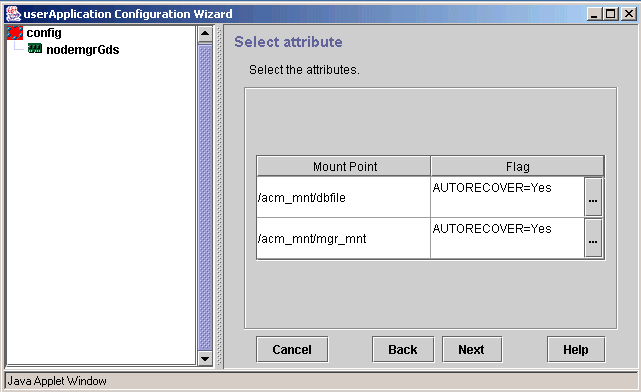Click the nodemgrGds node icon

tap(35, 49)
